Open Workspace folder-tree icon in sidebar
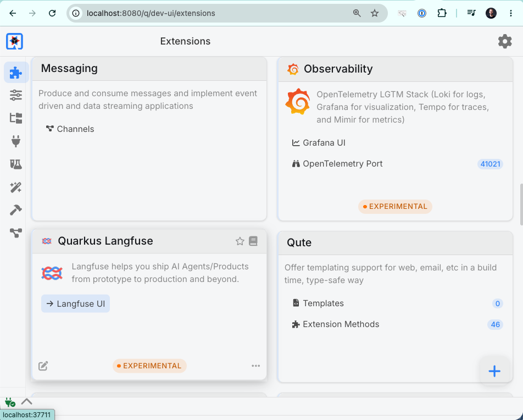 coord(16,118)
